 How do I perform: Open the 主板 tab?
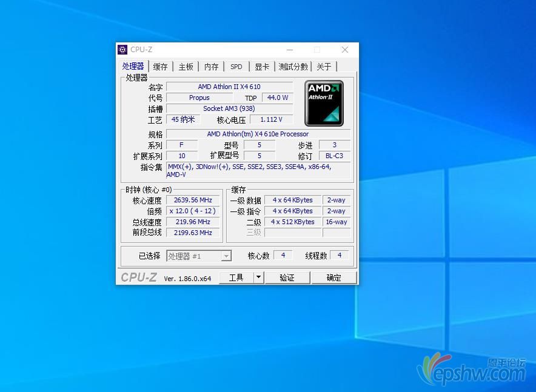(x=186, y=67)
